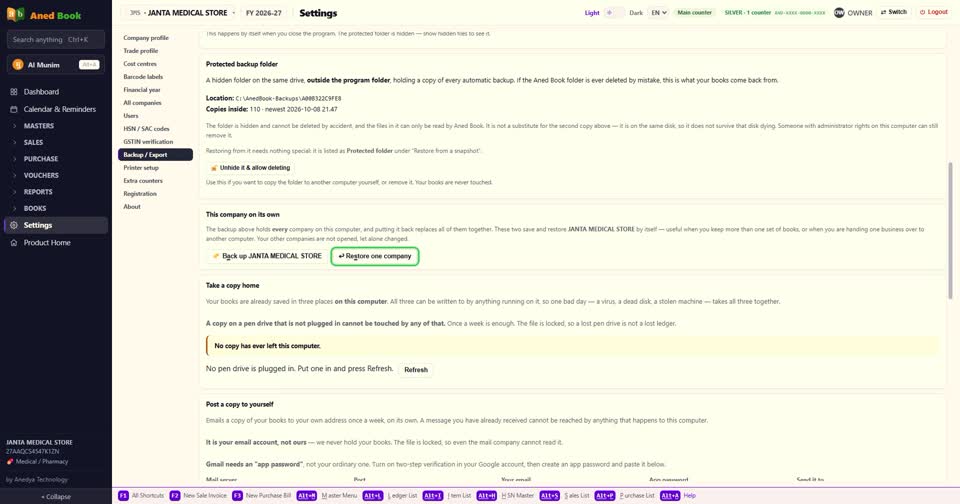Click the Settings gear icon in sidebar

pos(13,225)
